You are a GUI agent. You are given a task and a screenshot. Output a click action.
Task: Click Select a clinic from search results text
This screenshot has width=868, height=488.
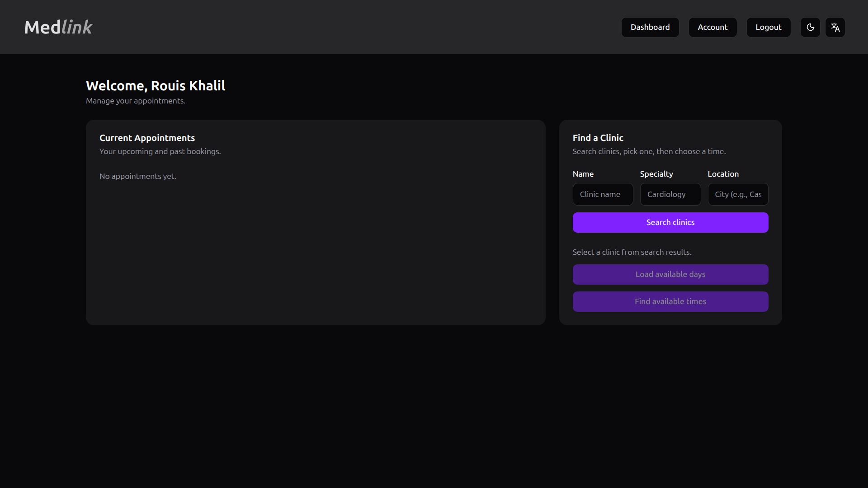(632, 252)
